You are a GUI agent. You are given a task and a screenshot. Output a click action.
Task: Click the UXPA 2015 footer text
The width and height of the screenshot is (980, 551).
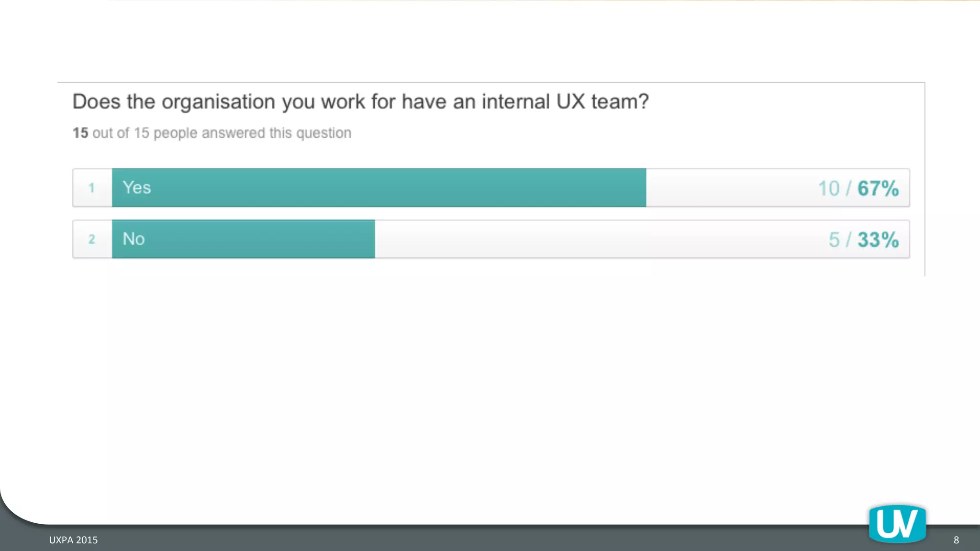[73, 540]
